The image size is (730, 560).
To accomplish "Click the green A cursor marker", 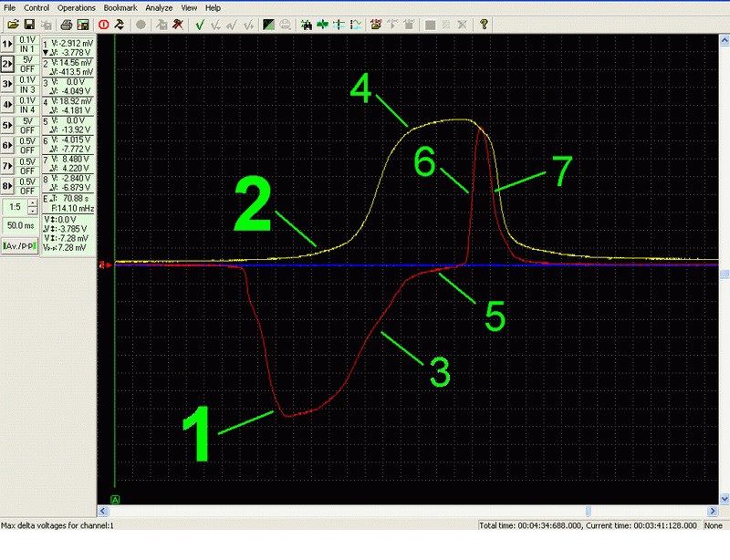I will [115, 500].
